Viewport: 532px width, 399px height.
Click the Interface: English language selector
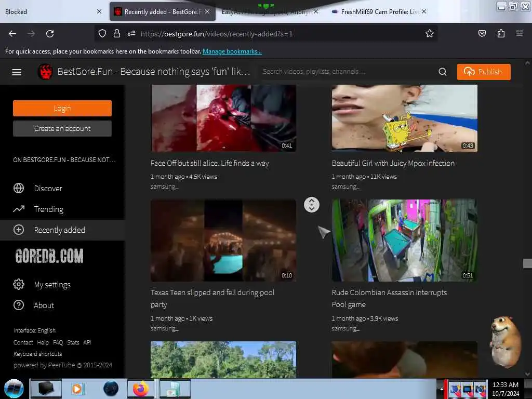(x=34, y=330)
